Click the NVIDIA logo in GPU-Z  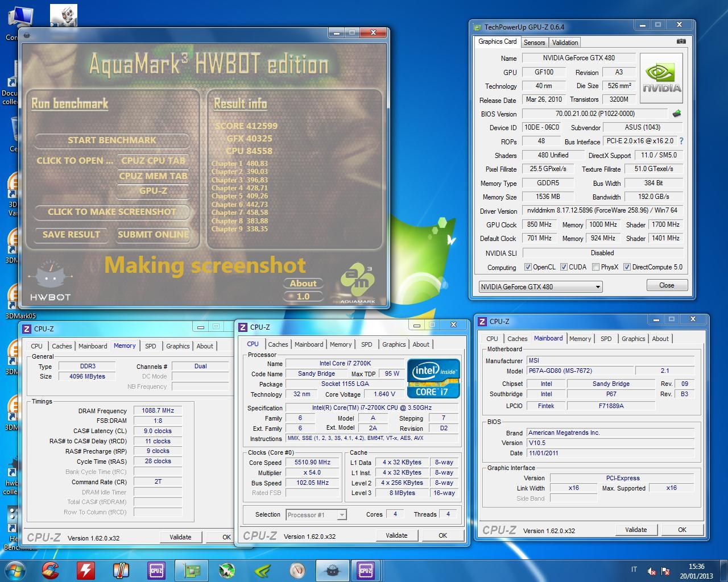pyautogui.click(x=661, y=78)
